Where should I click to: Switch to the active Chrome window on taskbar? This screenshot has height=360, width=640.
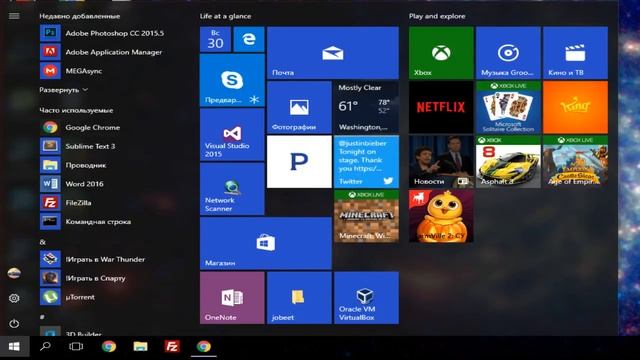204,347
